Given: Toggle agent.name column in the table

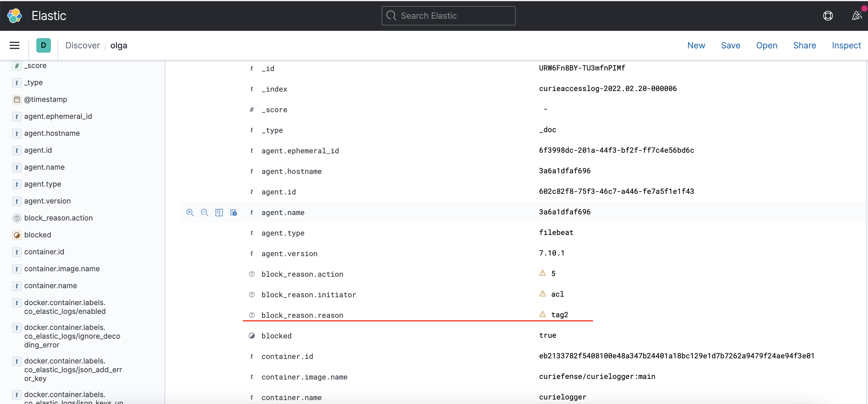Looking at the screenshot, I should tap(219, 213).
